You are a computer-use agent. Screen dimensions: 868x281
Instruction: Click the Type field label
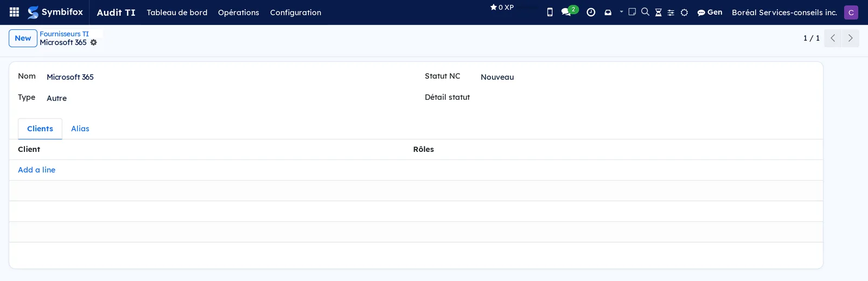[27, 97]
